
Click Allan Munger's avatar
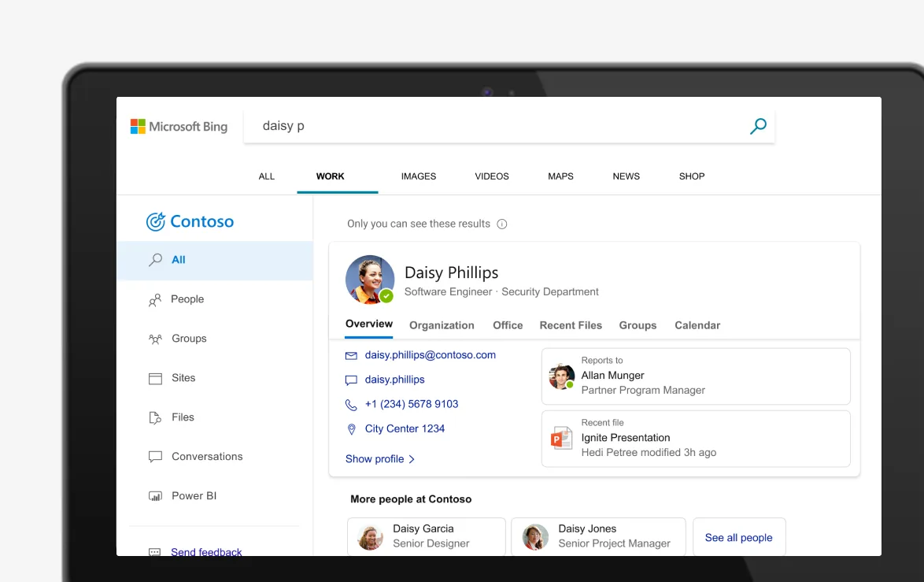pyautogui.click(x=562, y=376)
